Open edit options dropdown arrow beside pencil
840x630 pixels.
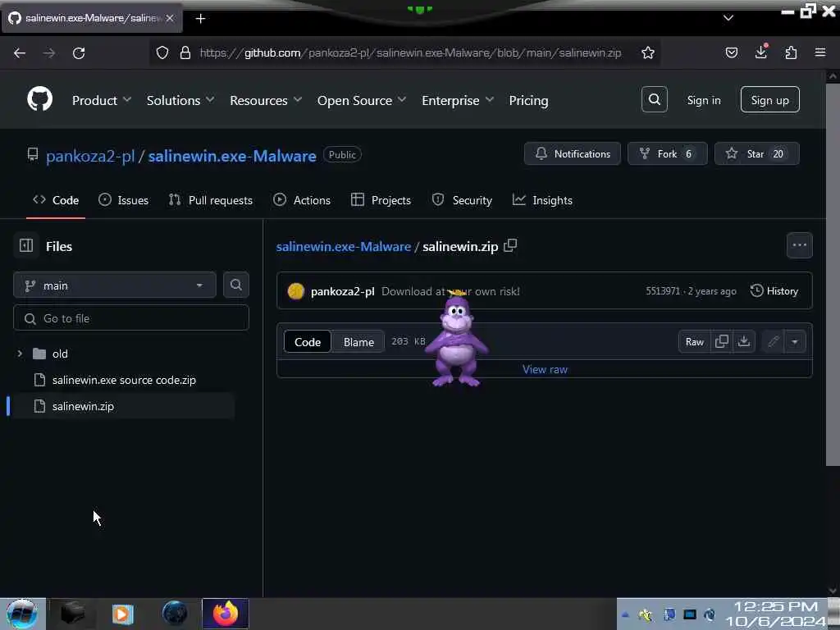click(795, 341)
